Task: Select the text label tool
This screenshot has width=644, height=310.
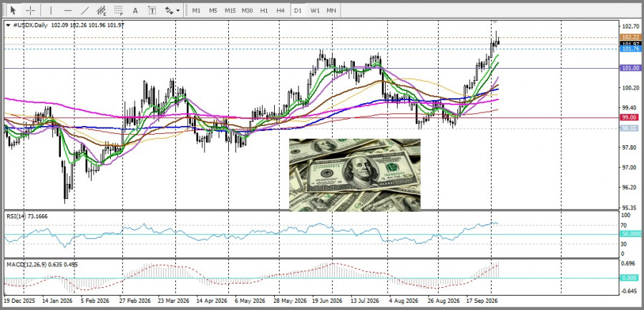Action: tap(152, 10)
